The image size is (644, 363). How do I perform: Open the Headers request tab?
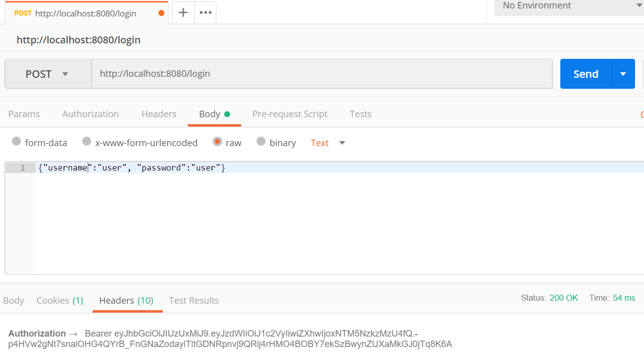159,114
